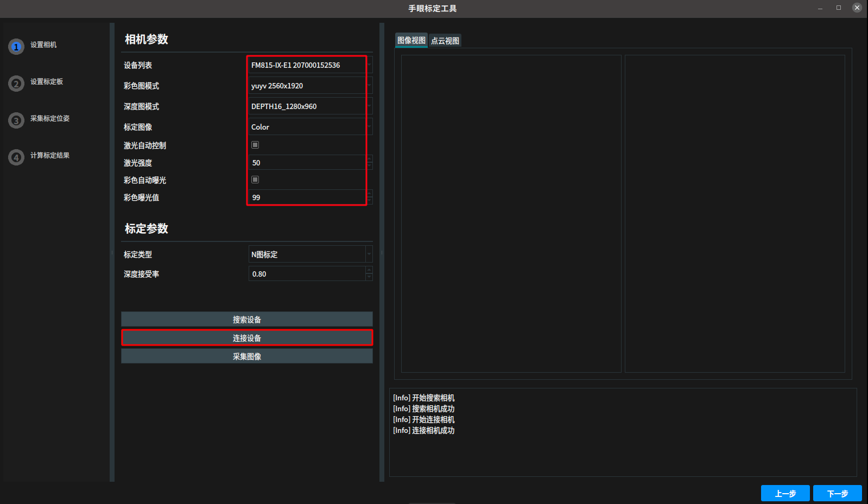
Task: Maximize the 手眼标定工具 window
Action: coord(839,8)
